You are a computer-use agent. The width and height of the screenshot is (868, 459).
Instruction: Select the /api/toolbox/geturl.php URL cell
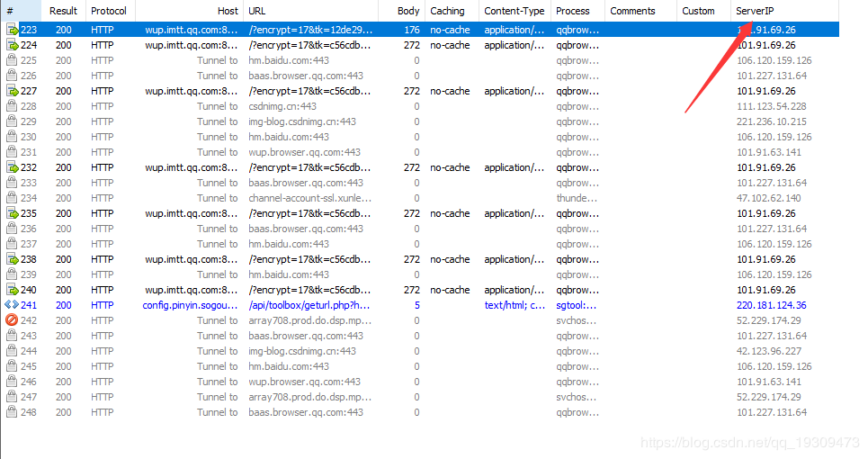309,305
